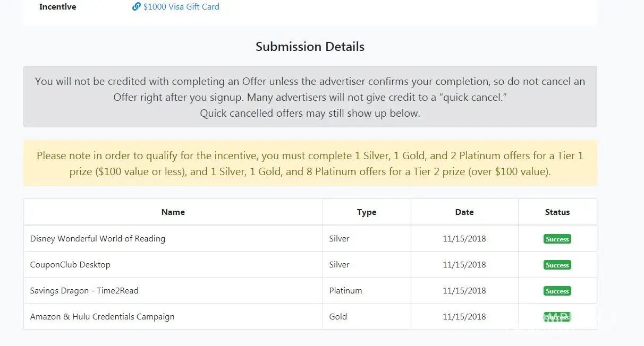The height and width of the screenshot is (346, 644).
Task: Click the Type column header
Action: point(367,212)
